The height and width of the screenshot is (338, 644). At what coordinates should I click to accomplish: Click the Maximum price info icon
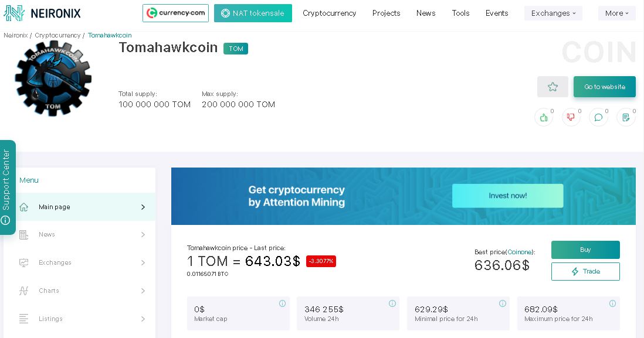(612, 303)
